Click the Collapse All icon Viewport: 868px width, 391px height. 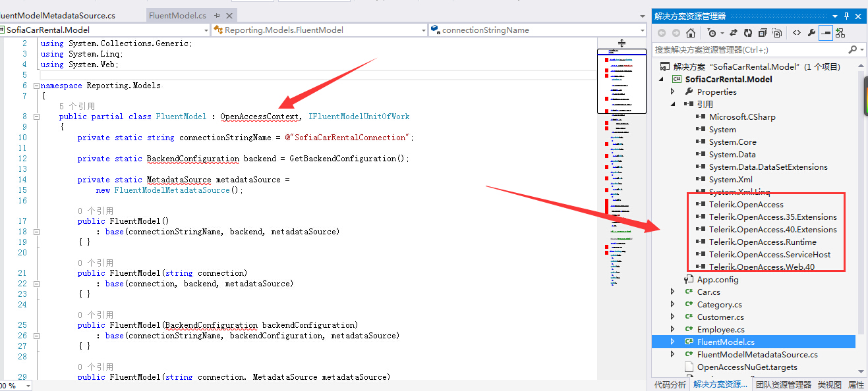[x=763, y=32]
